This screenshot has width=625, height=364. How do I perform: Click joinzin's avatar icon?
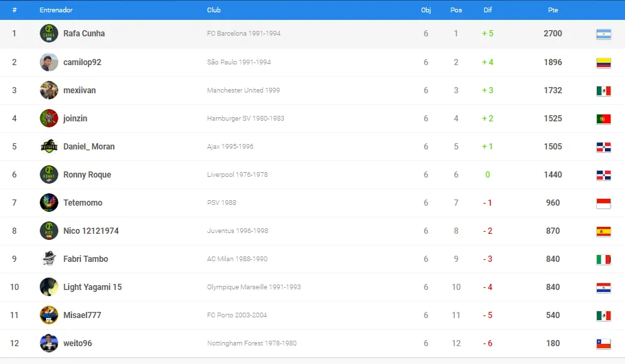pyautogui.click(x=49, y=119)
